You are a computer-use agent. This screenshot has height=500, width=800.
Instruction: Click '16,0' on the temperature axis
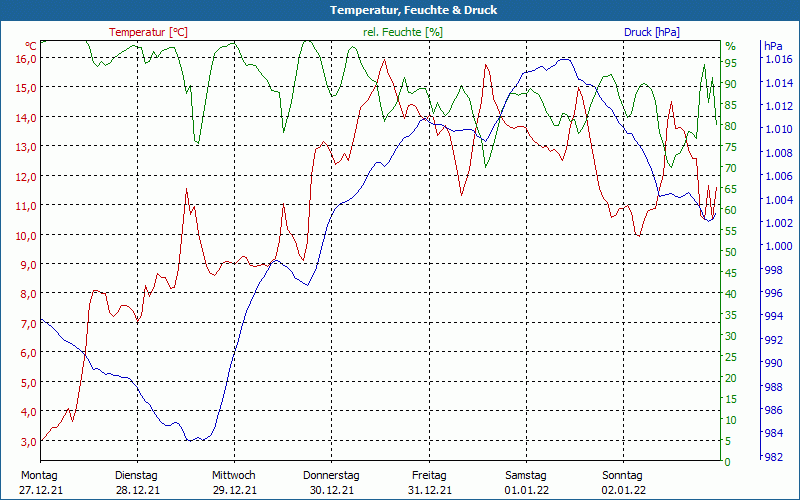tap(27, 59)
